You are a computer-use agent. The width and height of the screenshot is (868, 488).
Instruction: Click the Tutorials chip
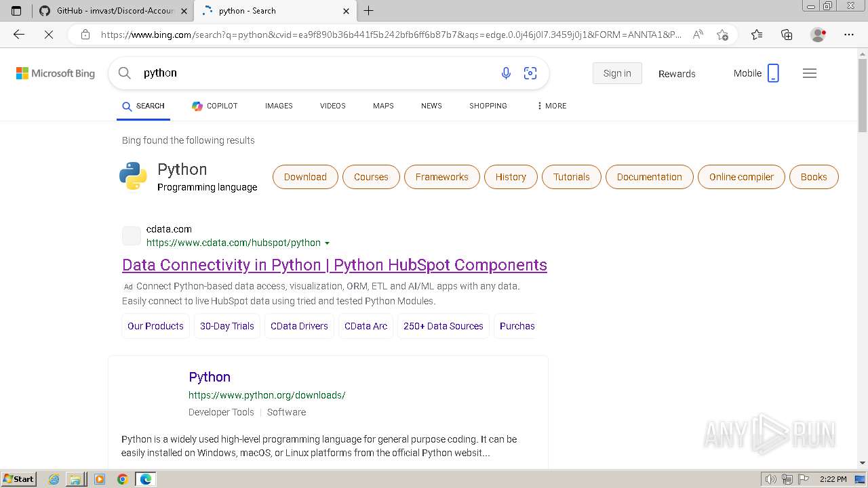coord(572,177)
